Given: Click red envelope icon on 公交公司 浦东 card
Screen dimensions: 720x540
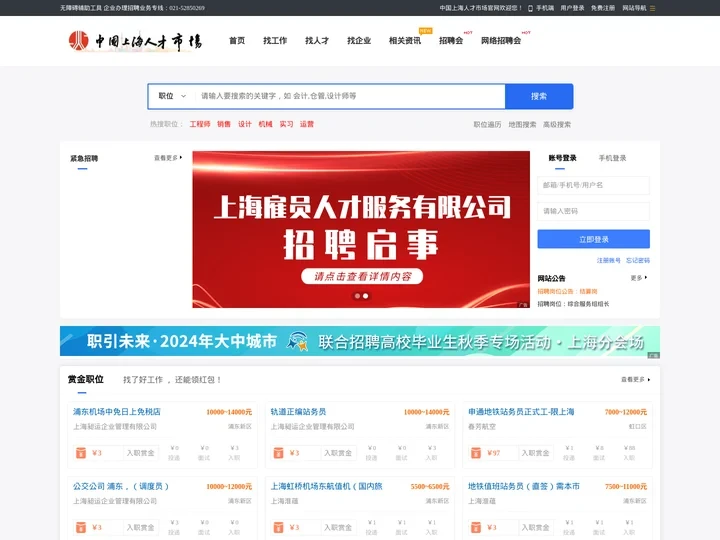Looking at the screenshot, I should point(81,527).
